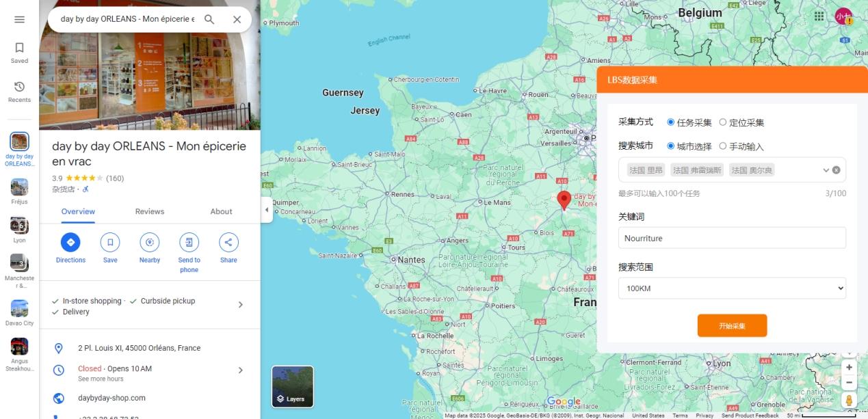The width and height of the screenshot is (868, 419).
Task: Select 城市选择 radio option
Action: (670, 146)
